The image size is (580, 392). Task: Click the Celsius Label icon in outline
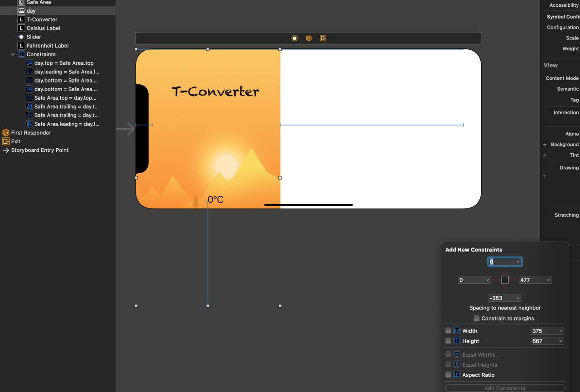tap(21, 28)
